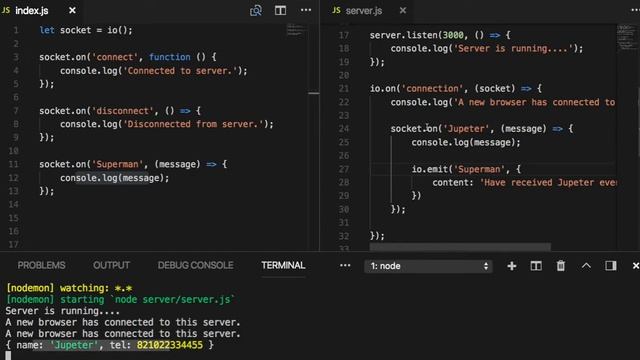Click 'Server is running....' terminal output
This screenshot has width=640, height=360.
click(x=63, y=311)
